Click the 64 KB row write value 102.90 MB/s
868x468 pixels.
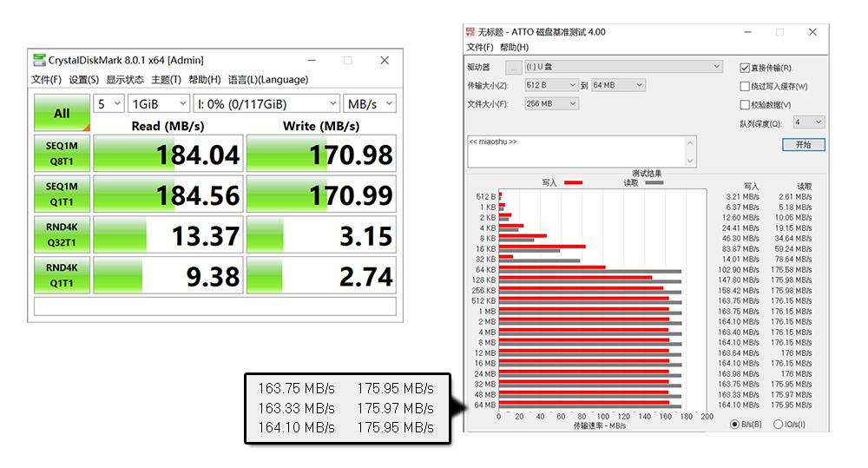(x=739, y=270)
